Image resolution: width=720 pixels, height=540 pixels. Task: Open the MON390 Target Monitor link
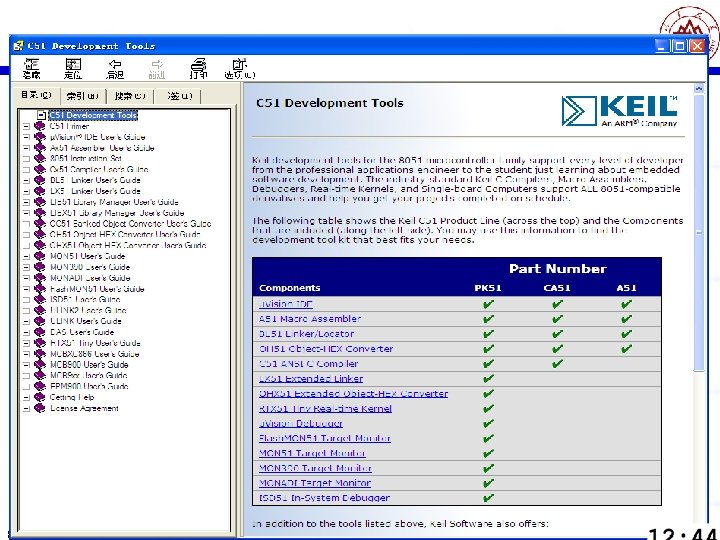tap(315, 468)
